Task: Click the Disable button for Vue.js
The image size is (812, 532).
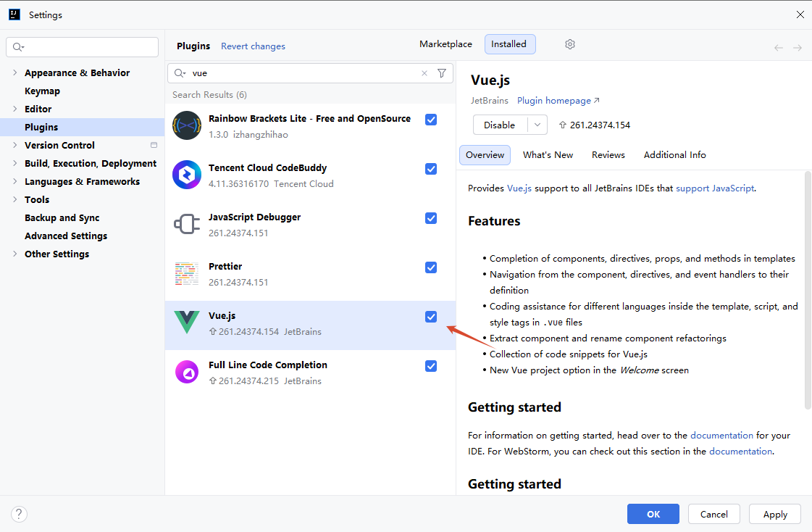Action: click(499, 125)
